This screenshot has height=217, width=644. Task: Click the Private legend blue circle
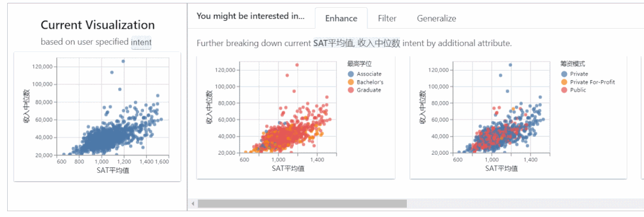(x=564, y=74)
